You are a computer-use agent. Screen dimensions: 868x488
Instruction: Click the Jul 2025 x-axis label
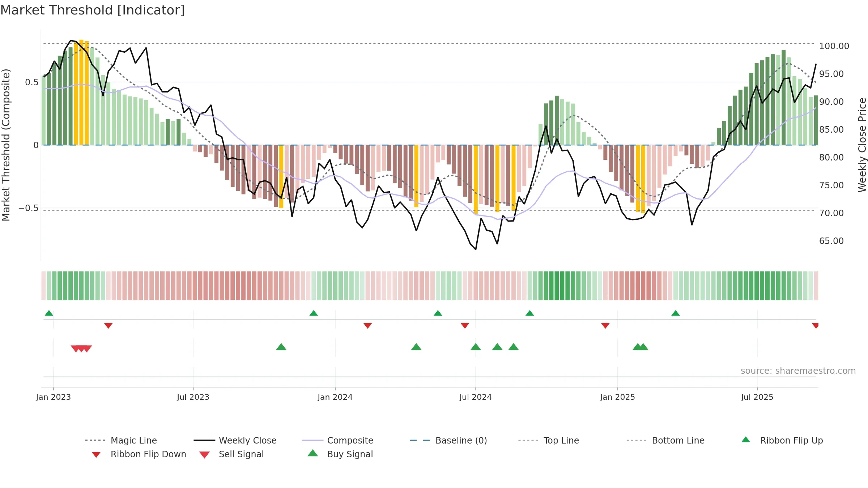pos(757,397)
